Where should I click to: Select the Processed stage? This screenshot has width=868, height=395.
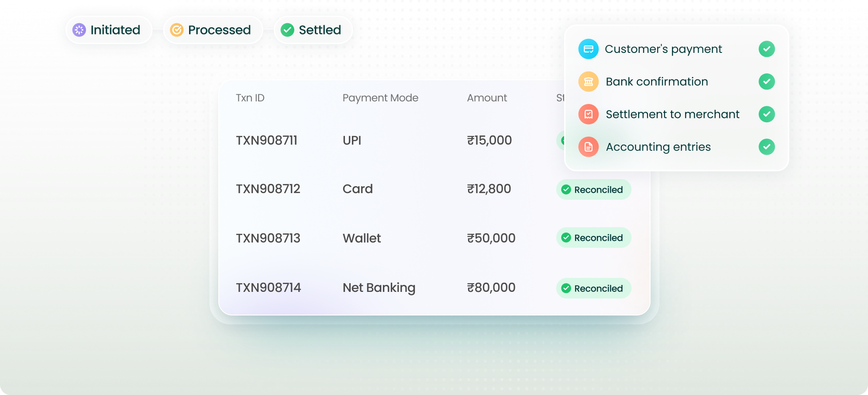213,30
